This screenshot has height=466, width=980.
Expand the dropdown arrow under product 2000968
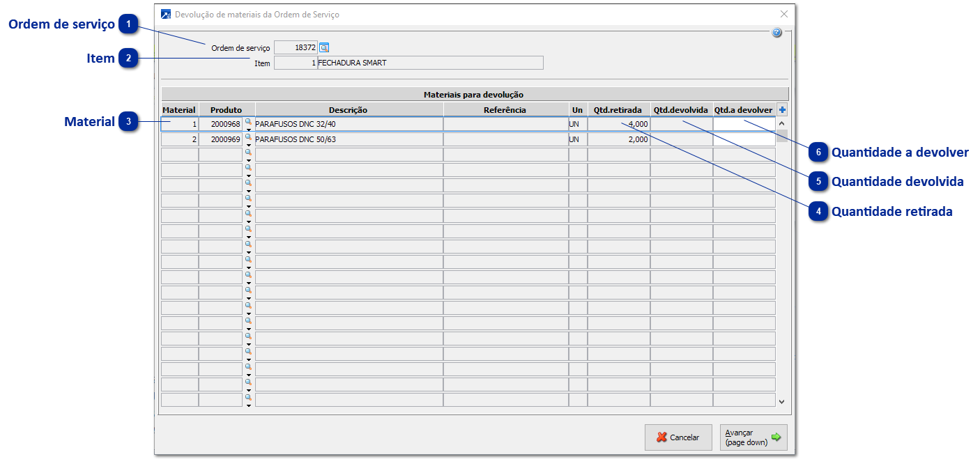tap(248, 129)
